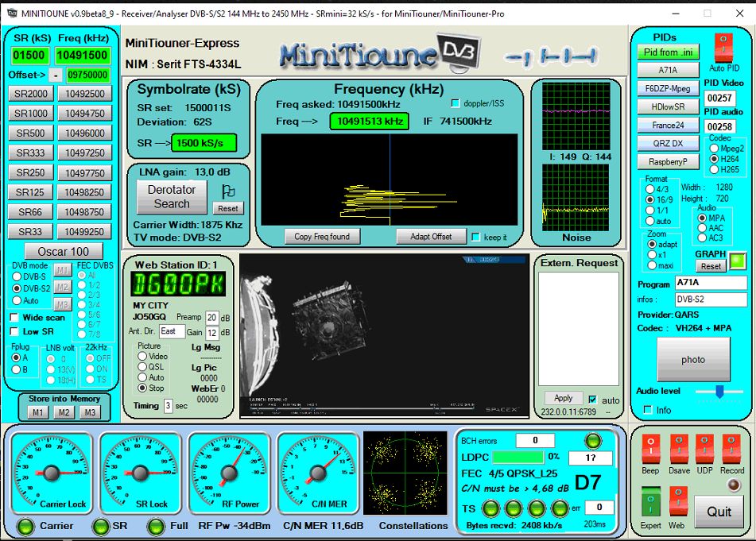Click the MiniTioune DVB logo
The image size is (756, 541).
tap(380, 52)
